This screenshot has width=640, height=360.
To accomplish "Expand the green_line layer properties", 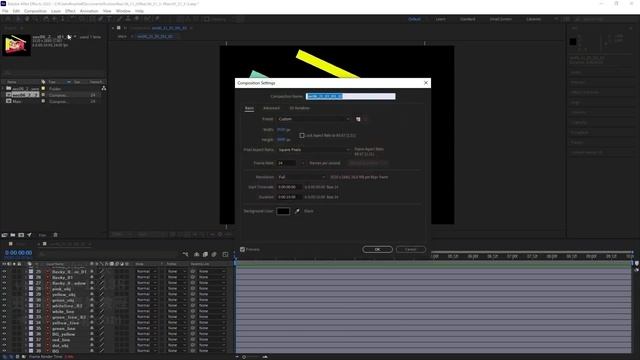I will point(26,328).
